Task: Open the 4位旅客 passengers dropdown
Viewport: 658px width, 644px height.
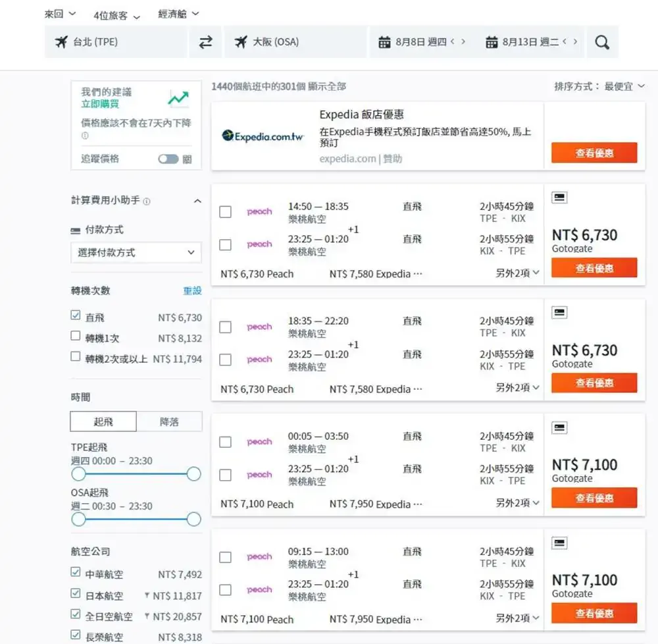Action: point(116,16)
